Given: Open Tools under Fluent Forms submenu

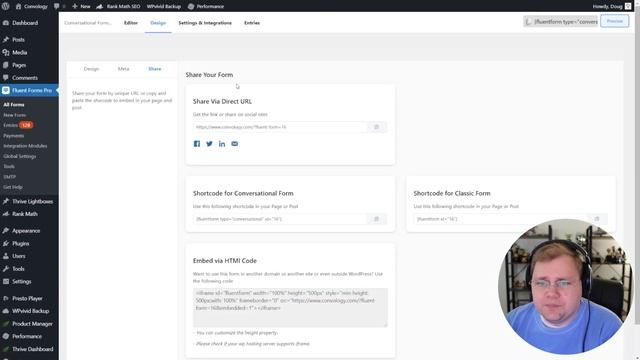Looking at the screenshot, I should click(x=9, y=167).
